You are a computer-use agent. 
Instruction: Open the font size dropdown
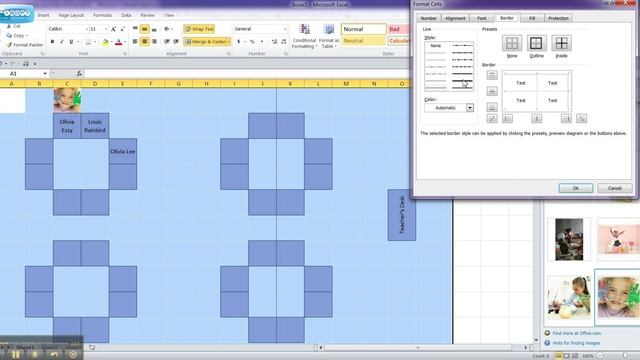106,29
